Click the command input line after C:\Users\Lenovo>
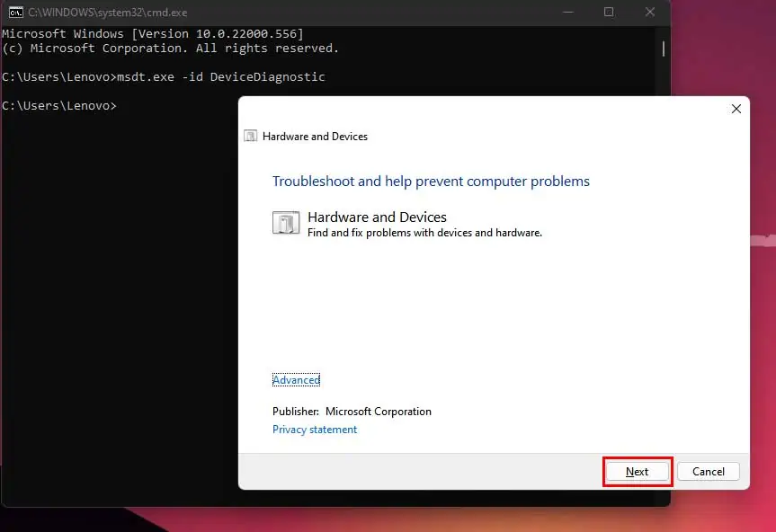The image size is (776, 532). (x=135, y=105)
